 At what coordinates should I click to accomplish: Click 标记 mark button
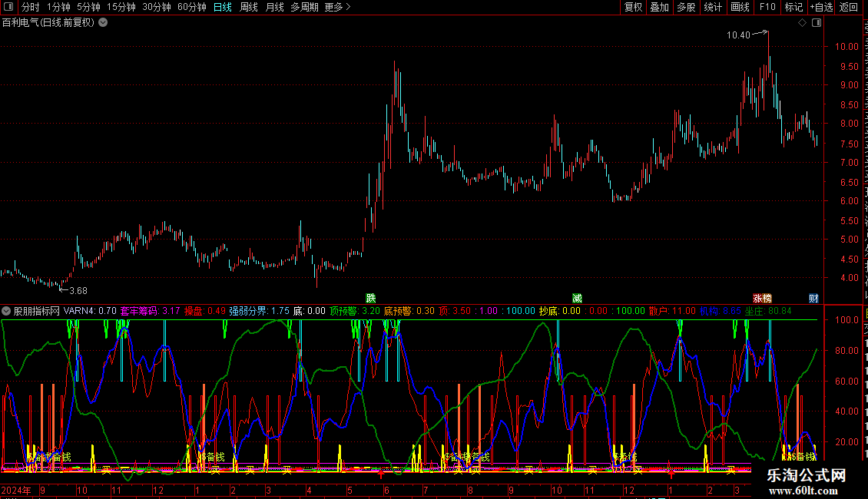coord(793,7)
